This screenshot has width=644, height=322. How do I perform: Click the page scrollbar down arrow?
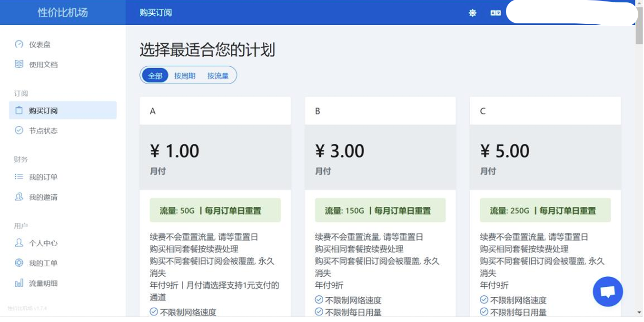pos(639,312)
